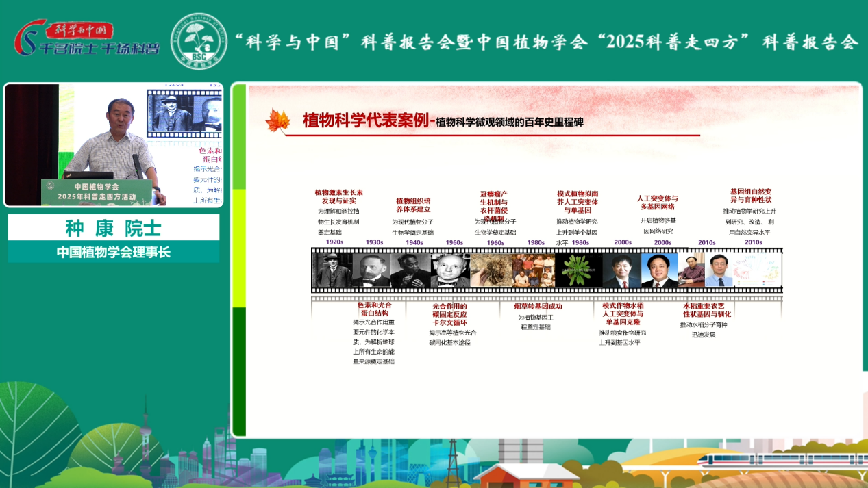Click the 种康 院士 name banner
The image size is (868, 488).
pos(114,228)
